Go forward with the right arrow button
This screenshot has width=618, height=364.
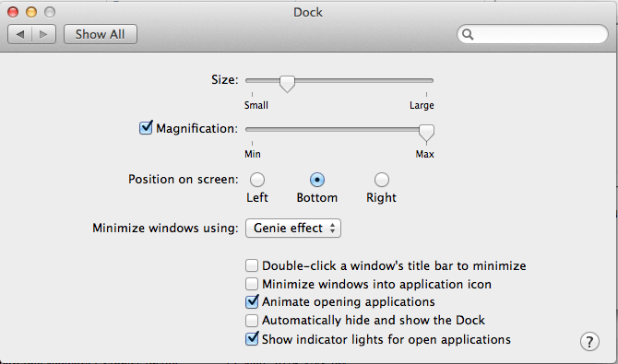[x=43, y=35]
